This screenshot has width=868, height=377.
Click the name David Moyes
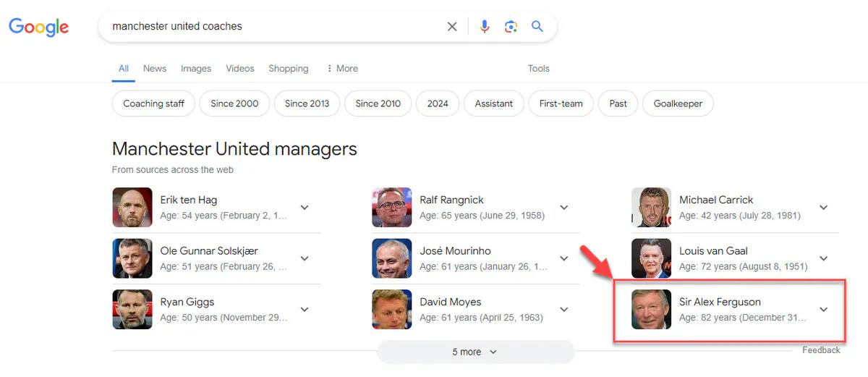[451, 302]
